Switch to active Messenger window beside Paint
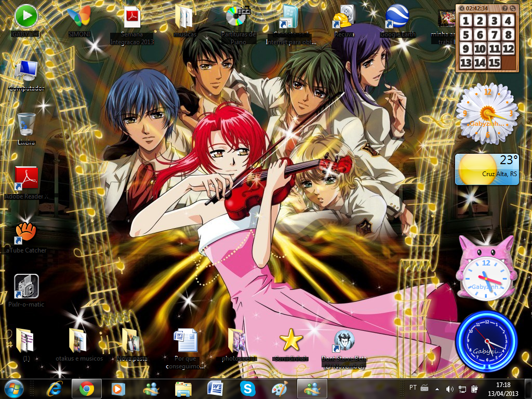 point(312,389)
